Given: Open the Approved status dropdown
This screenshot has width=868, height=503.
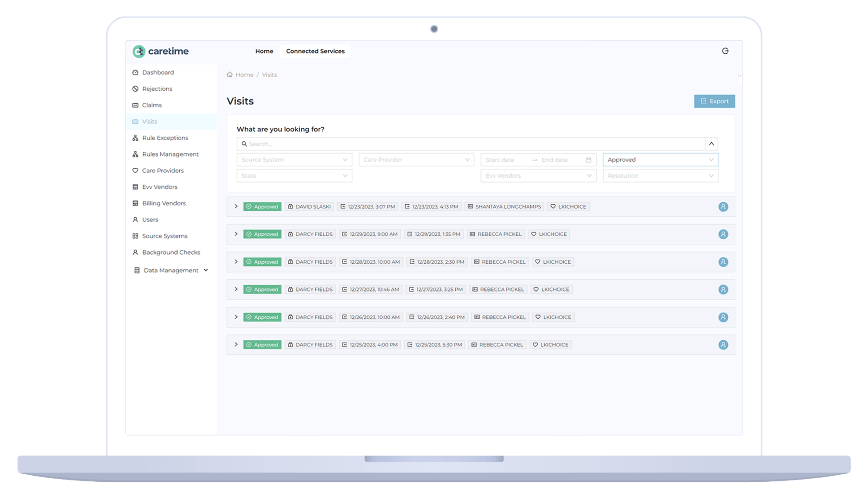Looking at the screenshot, I should tap(660, 160).
